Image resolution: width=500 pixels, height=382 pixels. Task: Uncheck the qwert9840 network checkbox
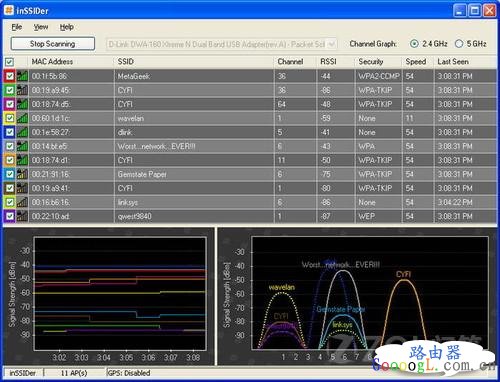[10, 216]
